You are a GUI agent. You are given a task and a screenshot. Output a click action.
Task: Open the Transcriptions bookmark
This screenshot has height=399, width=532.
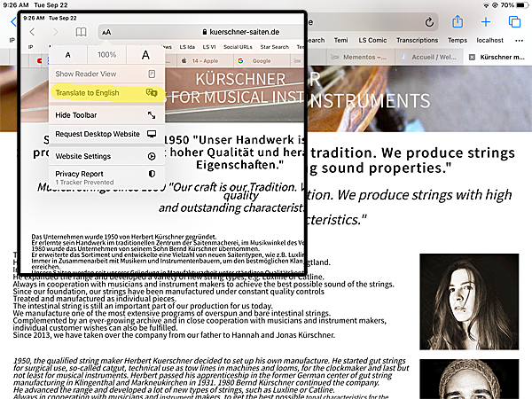click(417, 40)
